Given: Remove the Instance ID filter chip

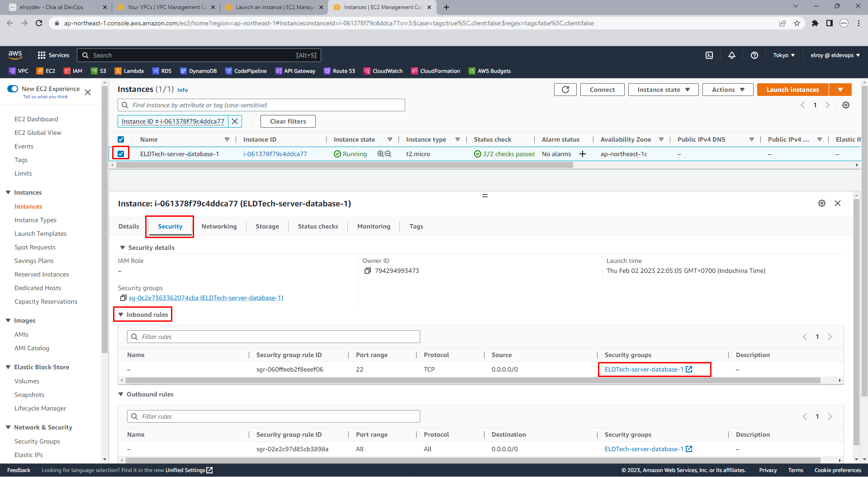Looking at the screenshot, I should click(235, 121).
